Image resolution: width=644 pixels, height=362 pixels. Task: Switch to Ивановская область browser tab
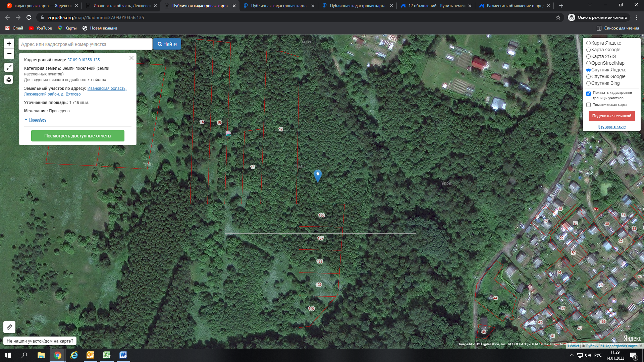point(121,6)
